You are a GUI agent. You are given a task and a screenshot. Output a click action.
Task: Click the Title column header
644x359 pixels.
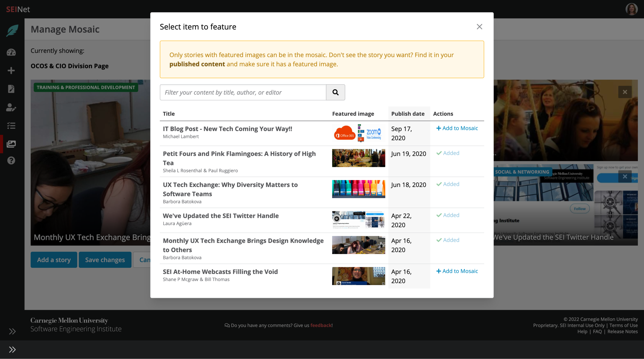pos(169,114)
